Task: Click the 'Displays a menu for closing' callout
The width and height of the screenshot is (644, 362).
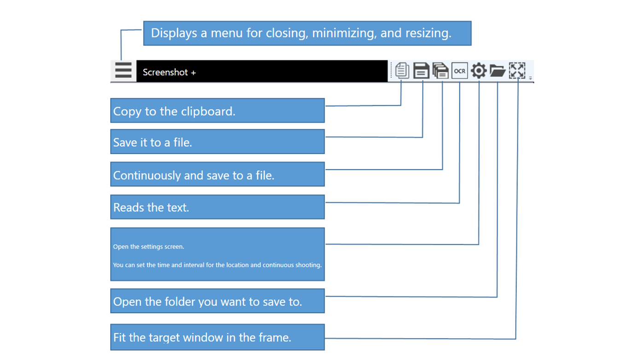Action: point(307,33)
